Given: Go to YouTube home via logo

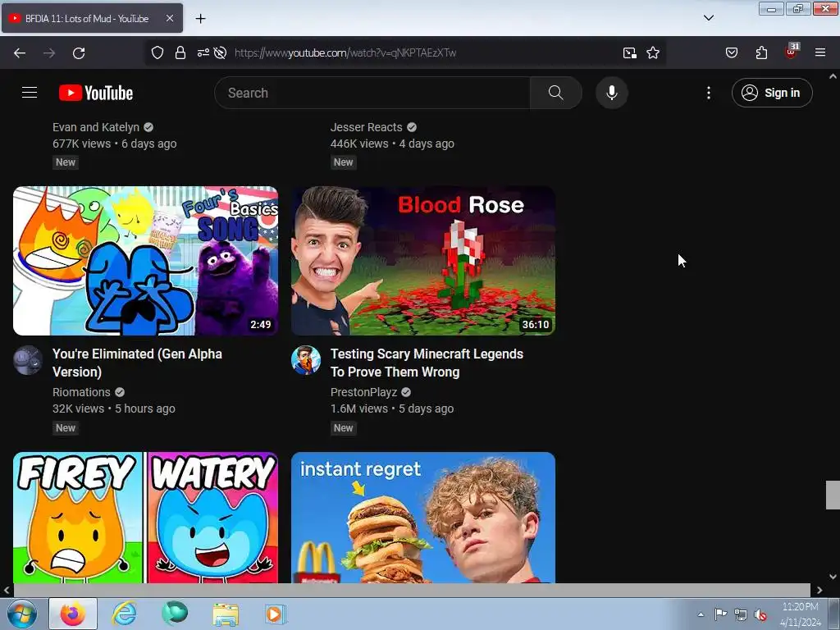Looking at the screenshot, I should (96, 93).
